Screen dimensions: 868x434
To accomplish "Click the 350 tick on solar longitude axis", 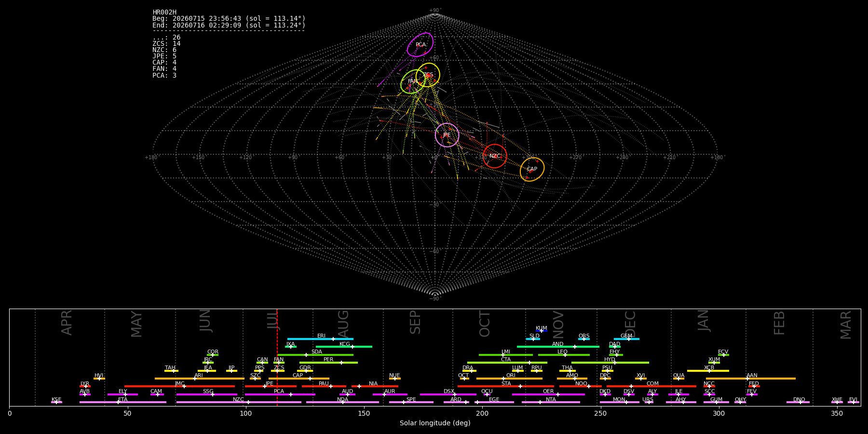I will tap(837, 413).
